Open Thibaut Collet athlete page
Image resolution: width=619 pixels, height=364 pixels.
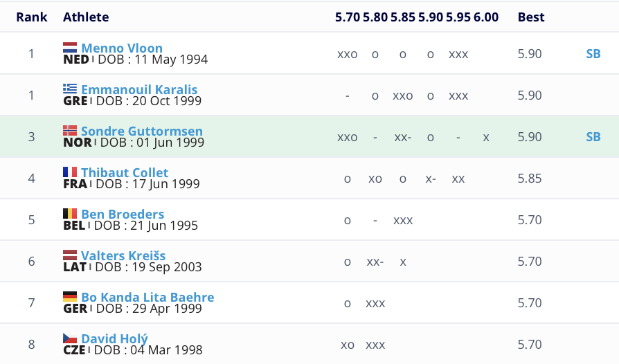tap(125, 172)
